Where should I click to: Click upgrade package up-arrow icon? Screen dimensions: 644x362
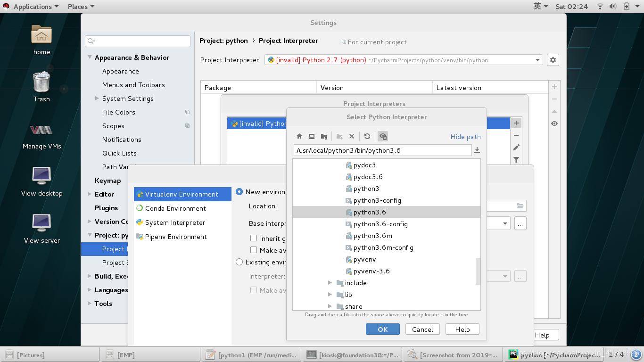click(x=554, y=111)
